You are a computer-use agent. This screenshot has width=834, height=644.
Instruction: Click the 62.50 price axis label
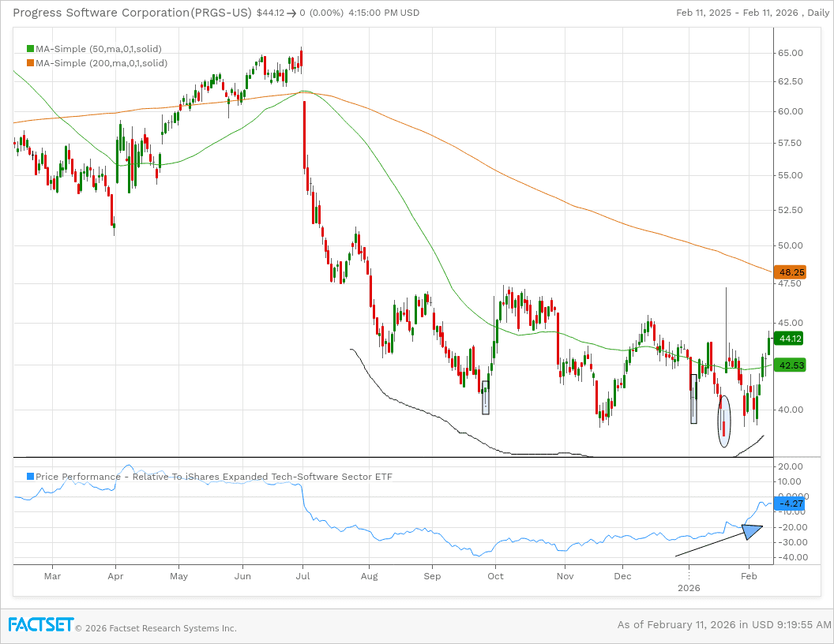click(791, 81)
